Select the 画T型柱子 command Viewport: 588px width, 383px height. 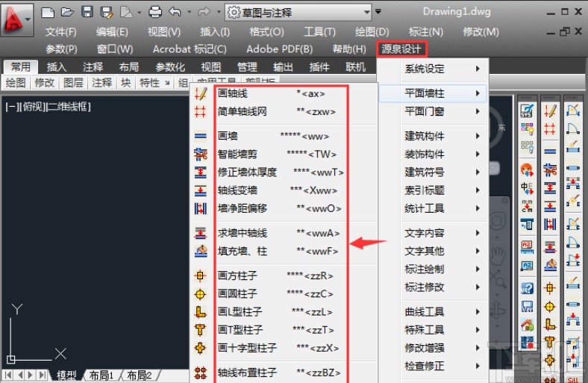coord(282,330)
